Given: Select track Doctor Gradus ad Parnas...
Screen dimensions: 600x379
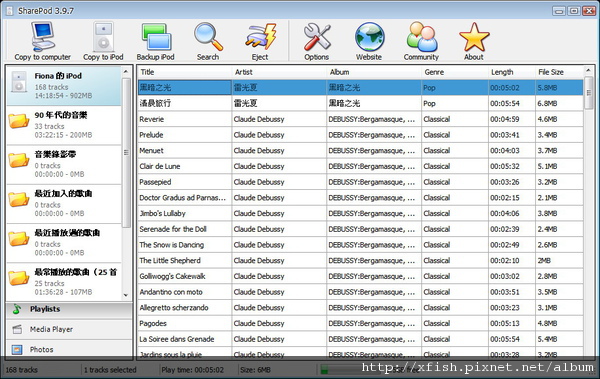Looking at the screenshot, I should (184, 198).
